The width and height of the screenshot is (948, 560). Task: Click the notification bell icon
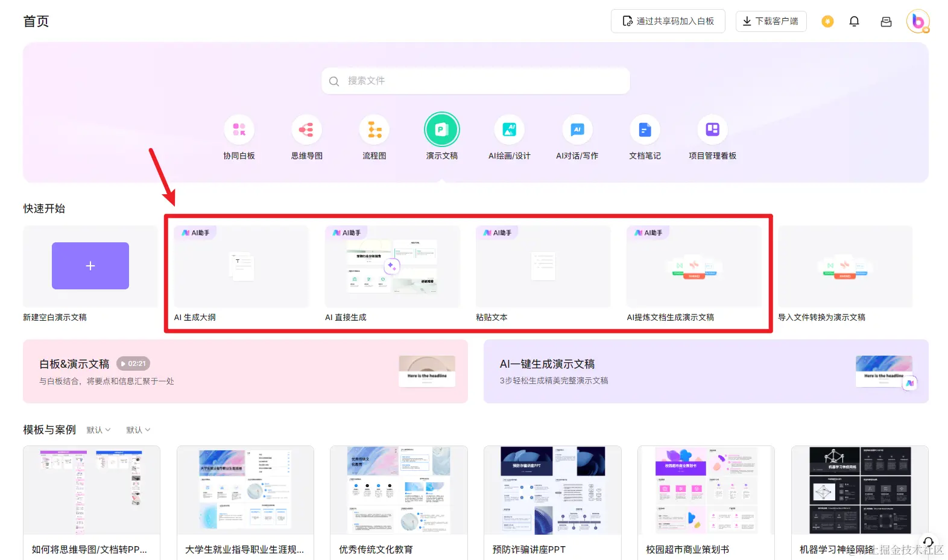point(854,22)
